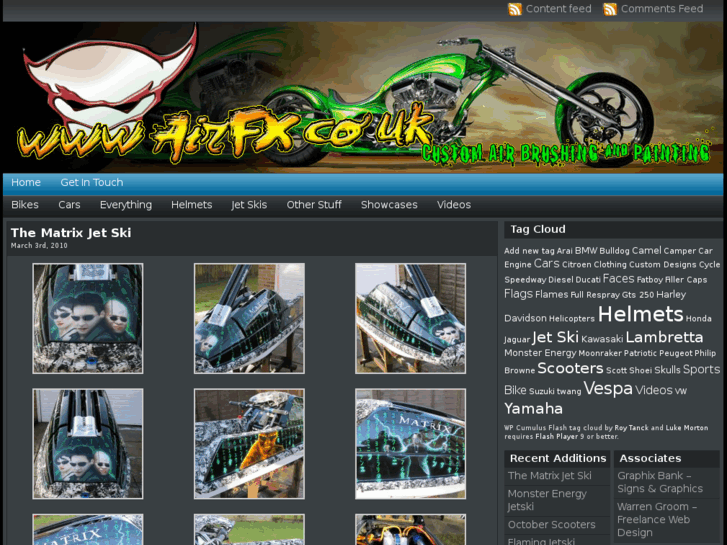Click the Suzuki tag
The image size is (727, 545).
click(542, 391)
